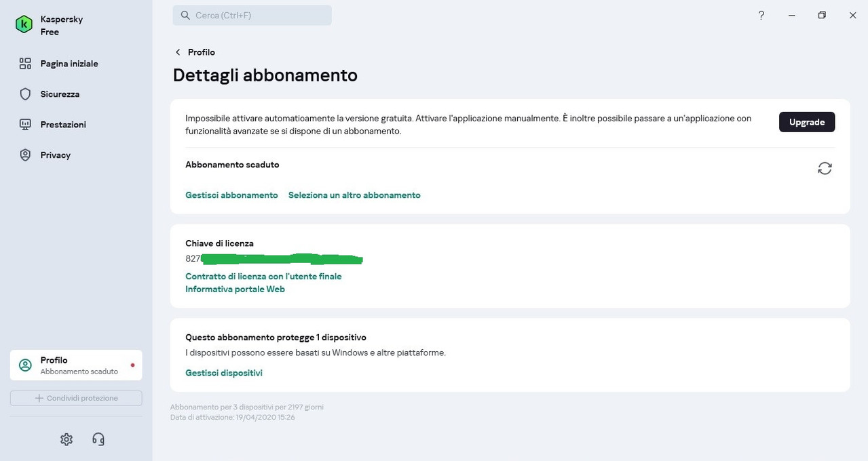Image resolution: width=868 pixels, height=461 pixels.
Task: Open Informativa portale Web link
Action: (235, 289)
